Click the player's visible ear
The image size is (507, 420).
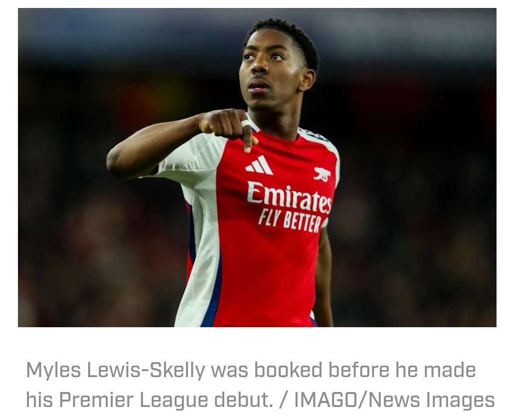(x=307, y=80)
